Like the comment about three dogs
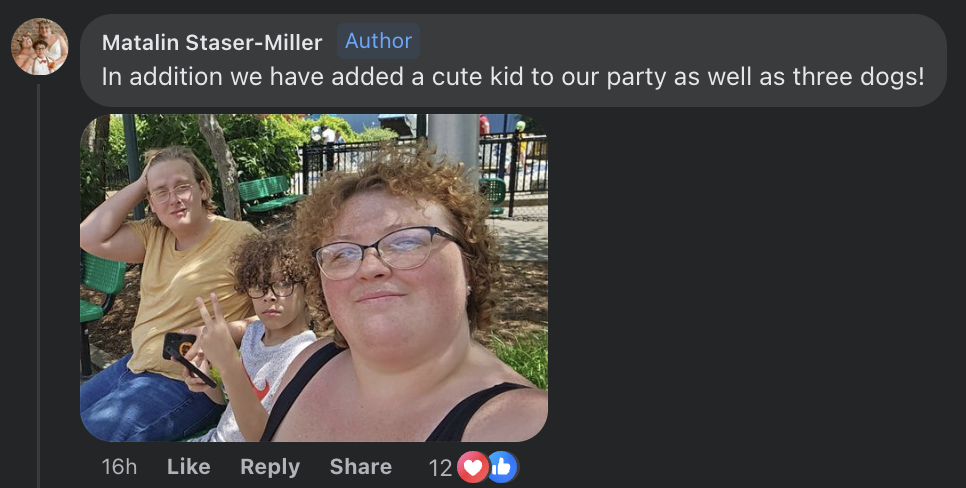966x488 pixels. pyautogui.click(x=189, y=466)
